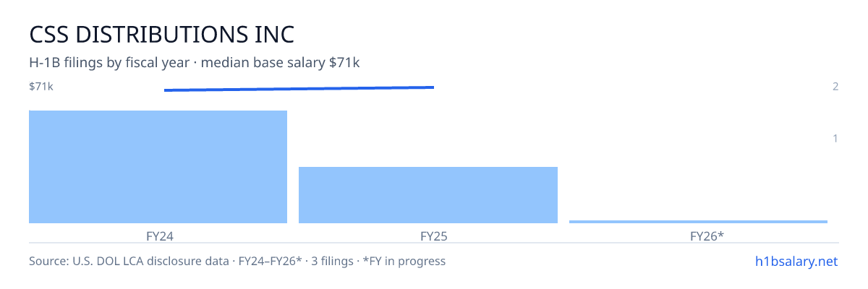
Task: Click the FY26* axis label
Action: click(x=707, y=236)
